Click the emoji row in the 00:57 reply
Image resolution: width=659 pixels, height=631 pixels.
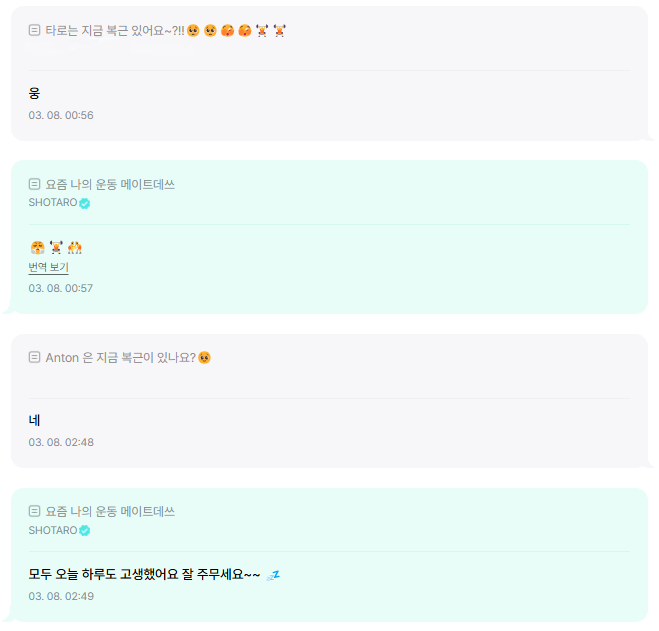click(55, 248)
